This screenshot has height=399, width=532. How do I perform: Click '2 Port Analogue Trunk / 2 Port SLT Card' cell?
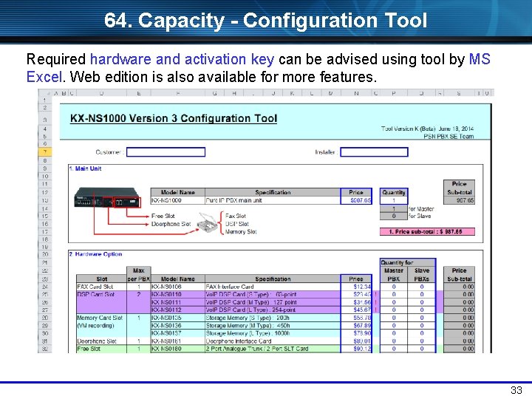[273, 349]
